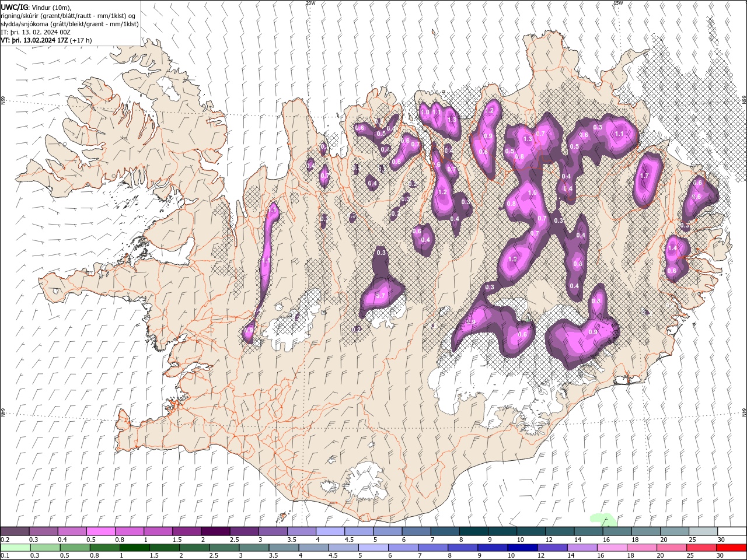Click the 18–20 pink rain swatch
Viewport: 747px width, 560px height.
[641, 548]
